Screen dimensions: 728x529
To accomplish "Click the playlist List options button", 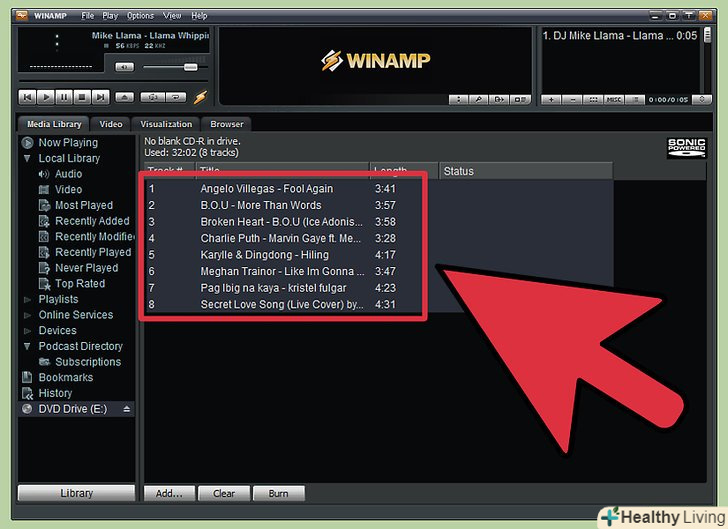I will tap(635, 99).
